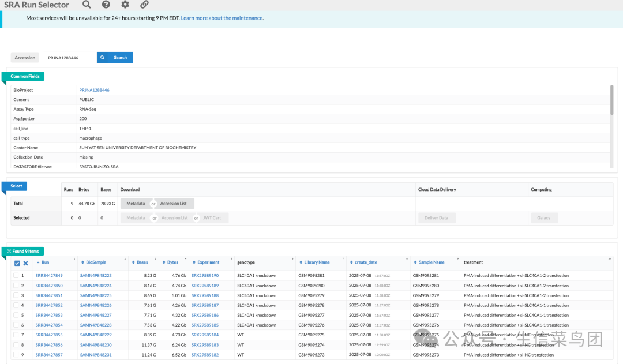Check the box for row 5 SRR34427853
Viewport: 623px width, 364px height.
point(16,315)
